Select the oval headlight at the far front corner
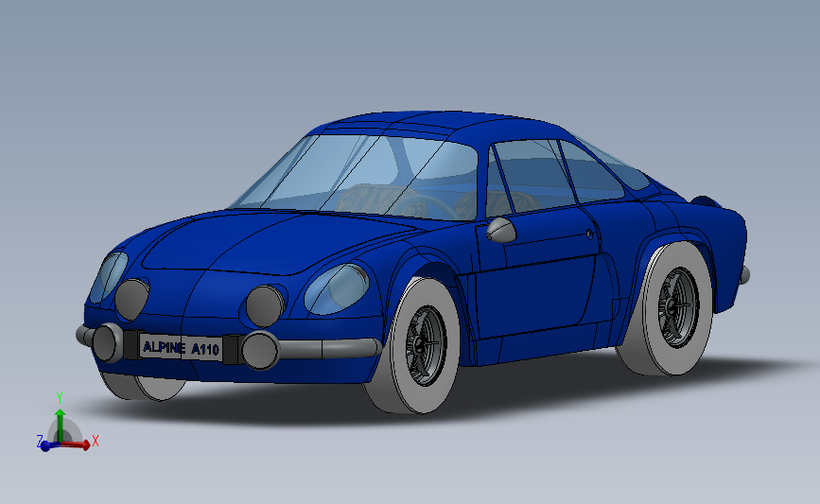The height and width of the screenshot is (504, 820). pos(108,277)
